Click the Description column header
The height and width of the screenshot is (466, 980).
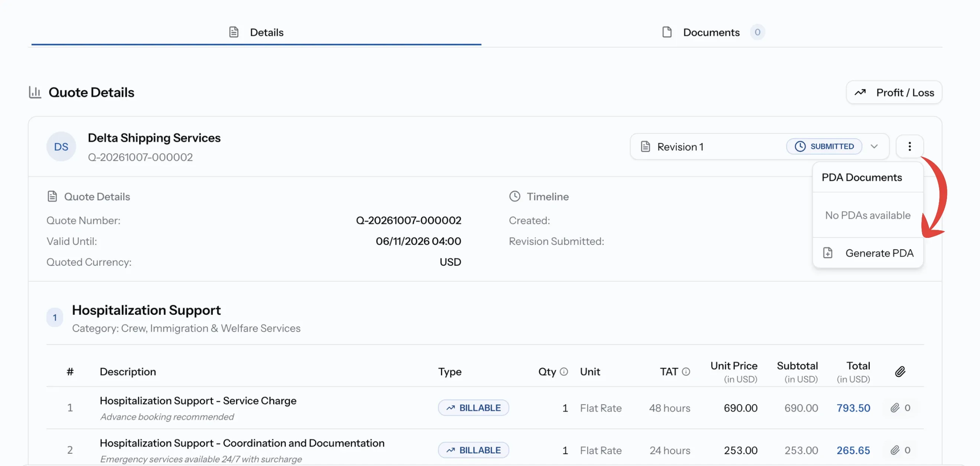click(128, 372)
